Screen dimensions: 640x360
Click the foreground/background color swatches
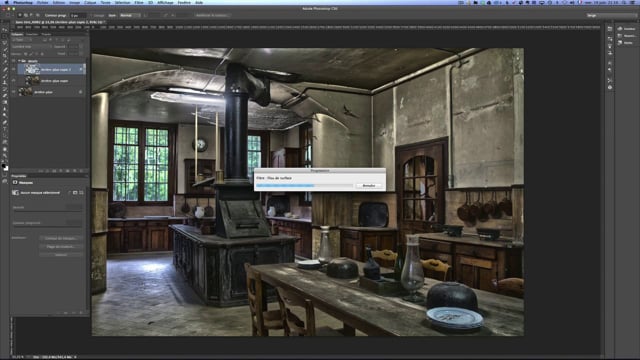(x=5, y=167)
